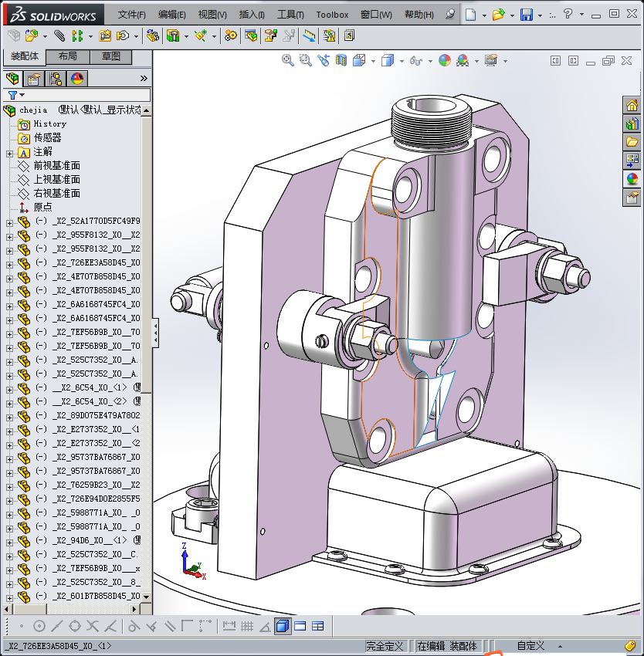Click the SolidWorks Resources home icon
The image size is (644, 656).
click(632, 106)
